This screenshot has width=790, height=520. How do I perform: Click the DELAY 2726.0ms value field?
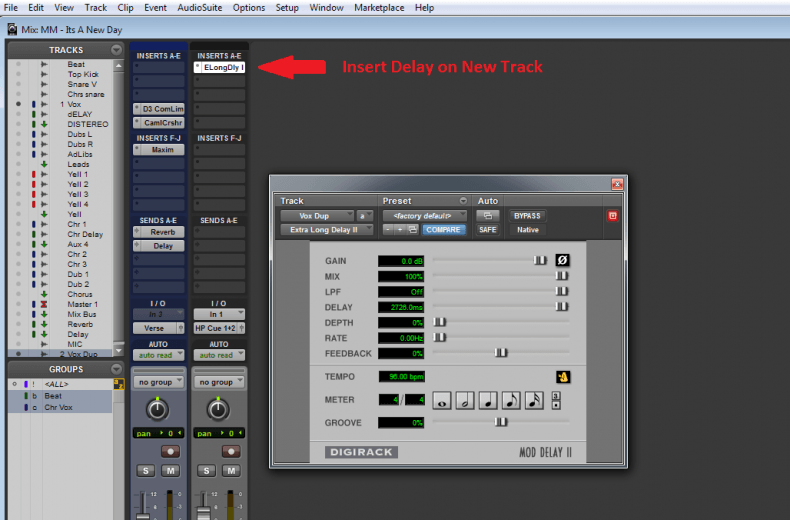pyautogui.click(x=401, y=307)
